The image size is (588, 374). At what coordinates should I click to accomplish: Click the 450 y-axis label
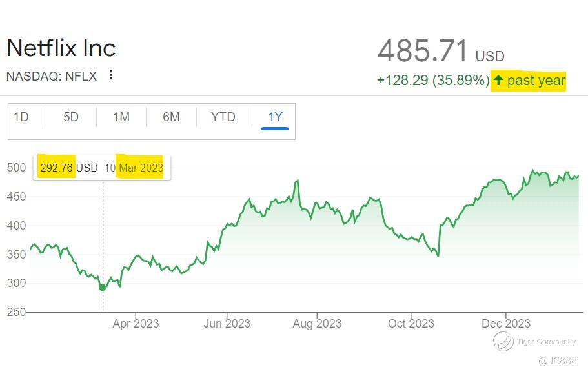(x=17, y=197)
